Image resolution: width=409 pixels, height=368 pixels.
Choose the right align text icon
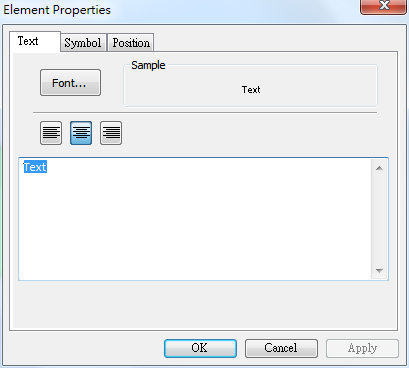pos(111,133)
